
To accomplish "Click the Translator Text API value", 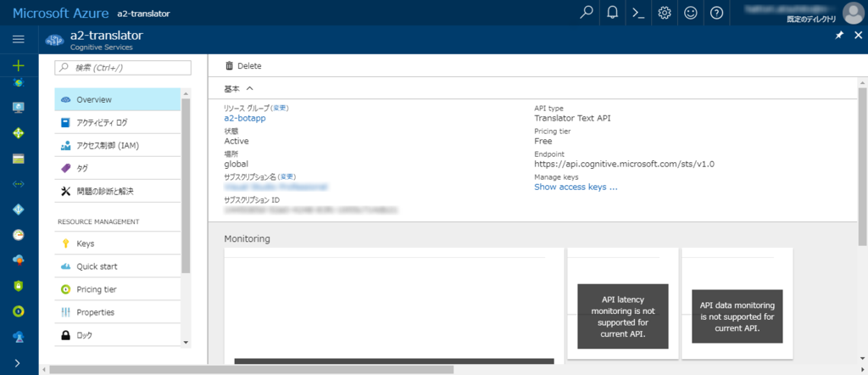I will tap(572, 118).
